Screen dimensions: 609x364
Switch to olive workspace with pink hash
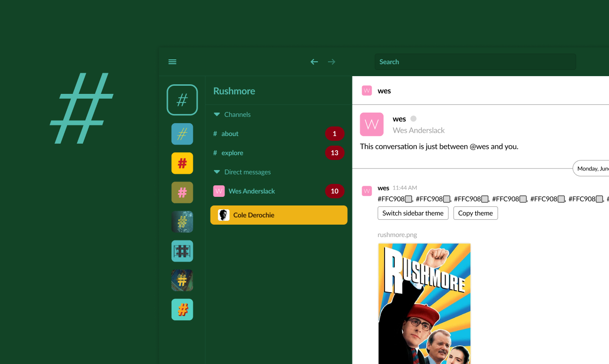tap(182, 193)
